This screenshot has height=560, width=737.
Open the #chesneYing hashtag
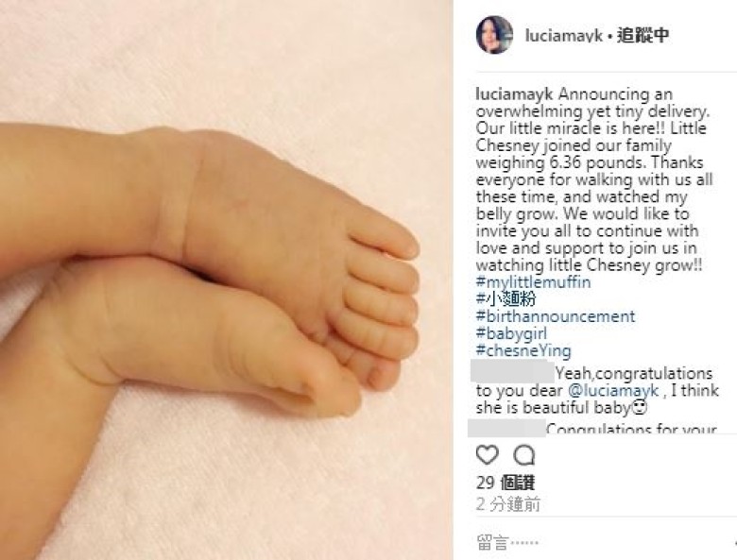pyautogui.click(x=523, y=351)
